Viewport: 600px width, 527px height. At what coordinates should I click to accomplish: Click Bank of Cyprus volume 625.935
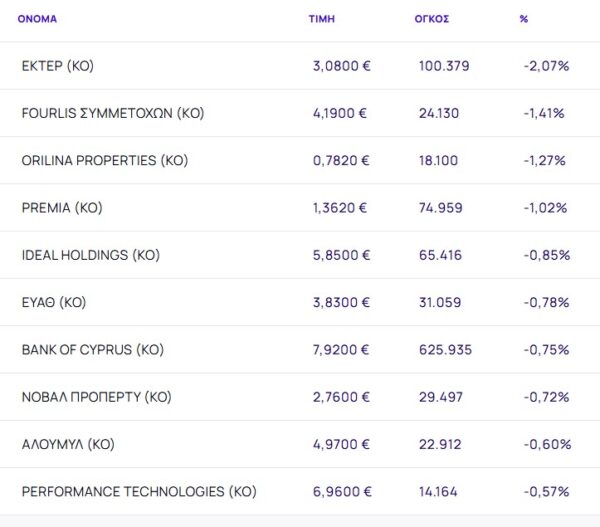445,350
